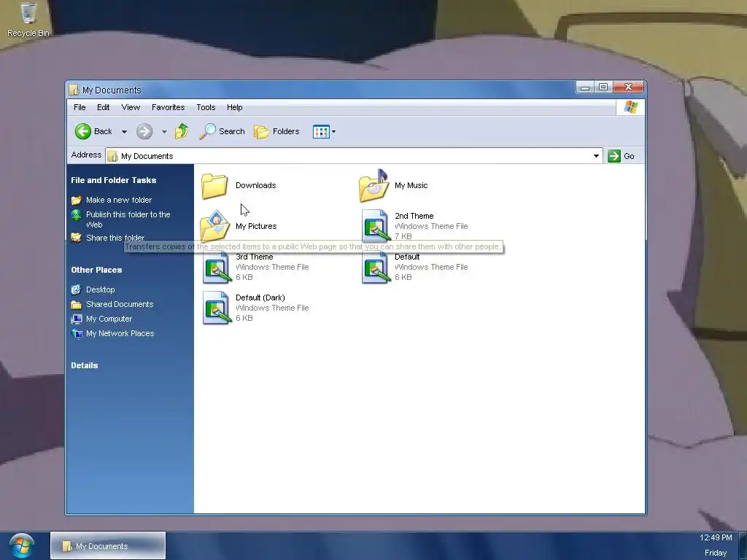Click the My Pictures folder name text

256,226
